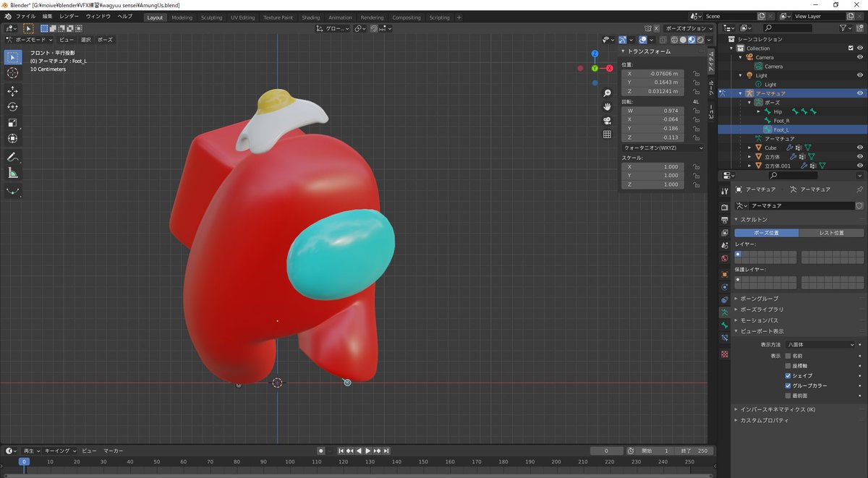Click frame 100 on the timeline ruler
The height and width of the screenshot is (478, 868).
tap(289, 461)
